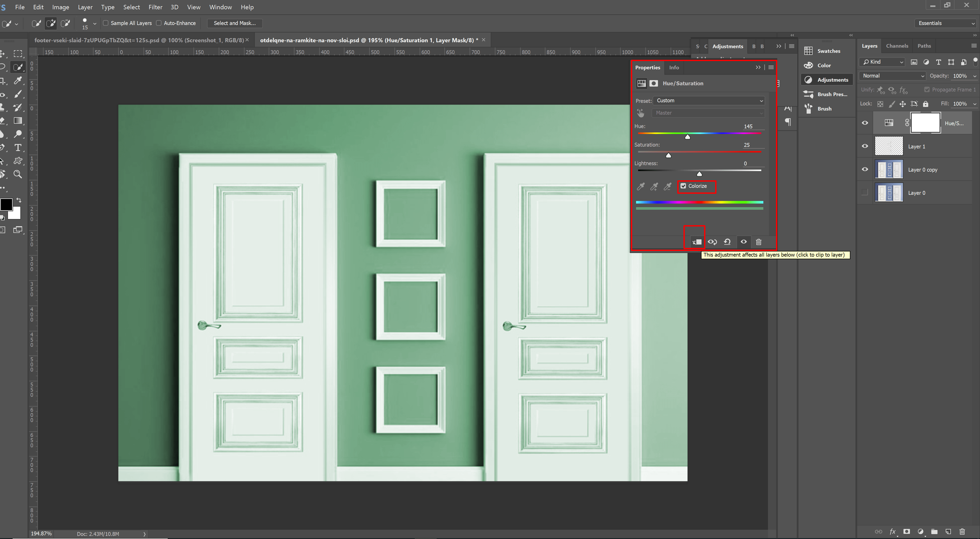The height and width of the screenshot is (539, 980).
Task: Open the Fill slider dropdown arrow
Action: tap(975, 104)
